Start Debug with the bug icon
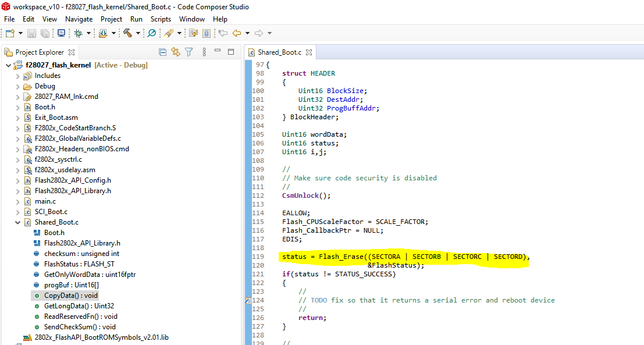Screen dimensions: 644x345 coord(79,33)
